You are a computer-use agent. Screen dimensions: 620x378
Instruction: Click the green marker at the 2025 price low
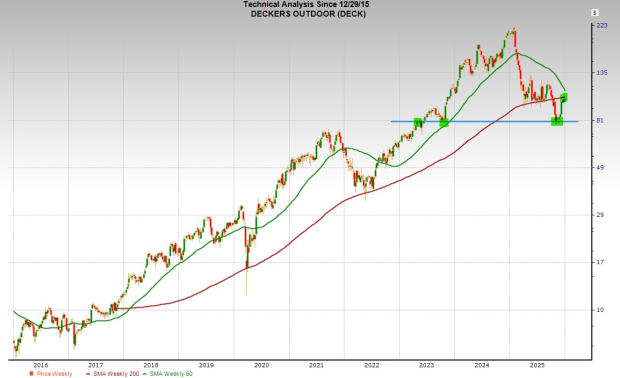coord(557,121)
